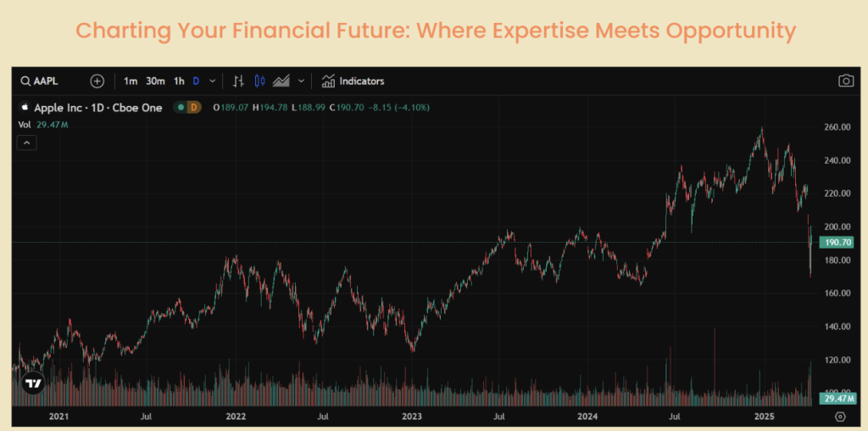Expand the chart style dropdown chevron
Screen dimensions: 868x431
301,81
